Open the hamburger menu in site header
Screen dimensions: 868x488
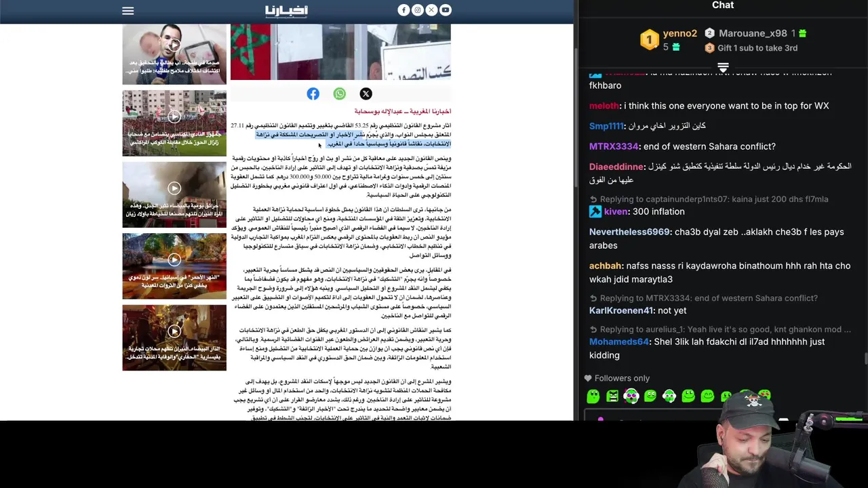click(x=127, y=10)
